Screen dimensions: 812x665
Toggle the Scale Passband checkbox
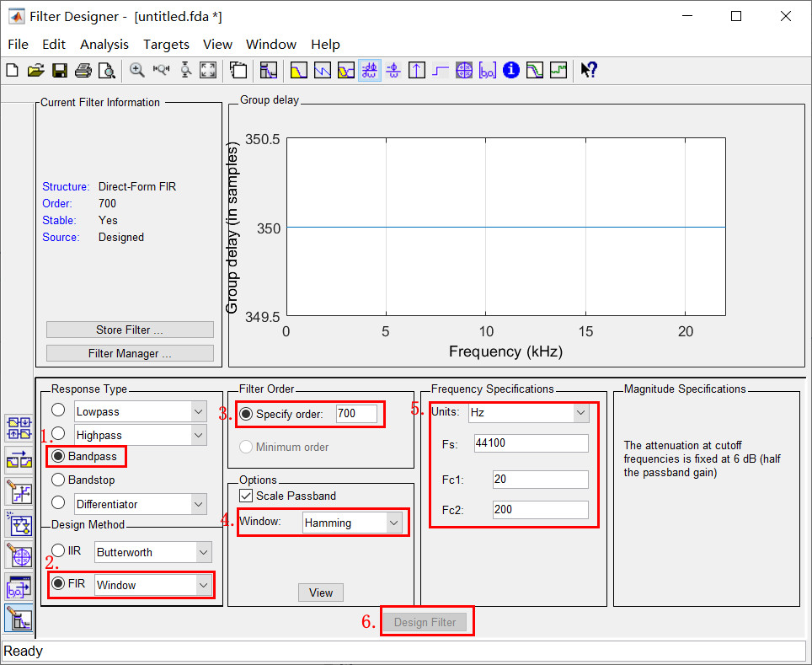[x=246, y=496]
